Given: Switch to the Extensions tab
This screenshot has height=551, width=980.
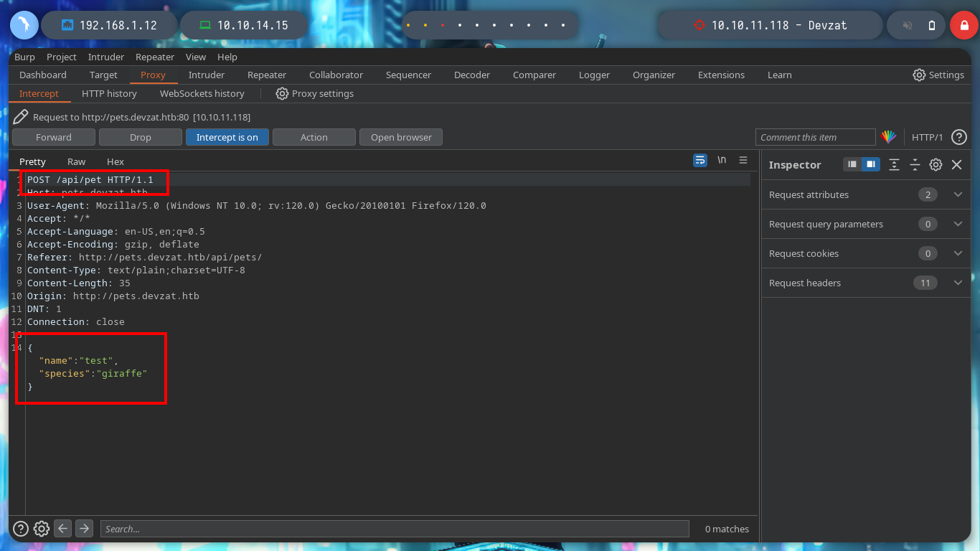Looking at the screenshot, I should point(721,75).
